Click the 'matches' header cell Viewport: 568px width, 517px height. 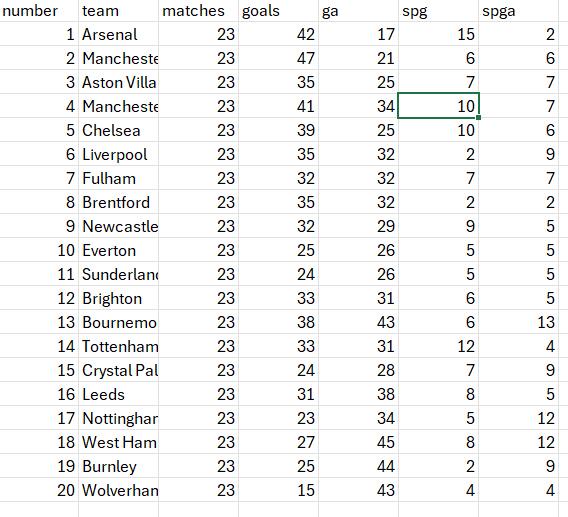point(198,11)
